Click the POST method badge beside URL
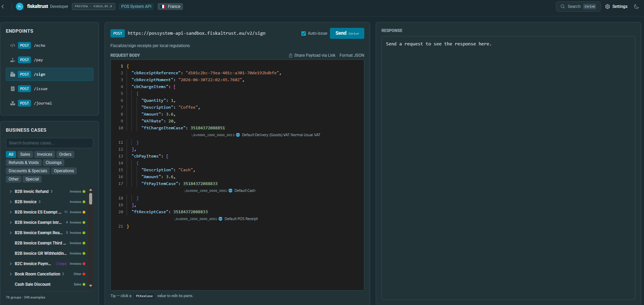 pos(118,33)
